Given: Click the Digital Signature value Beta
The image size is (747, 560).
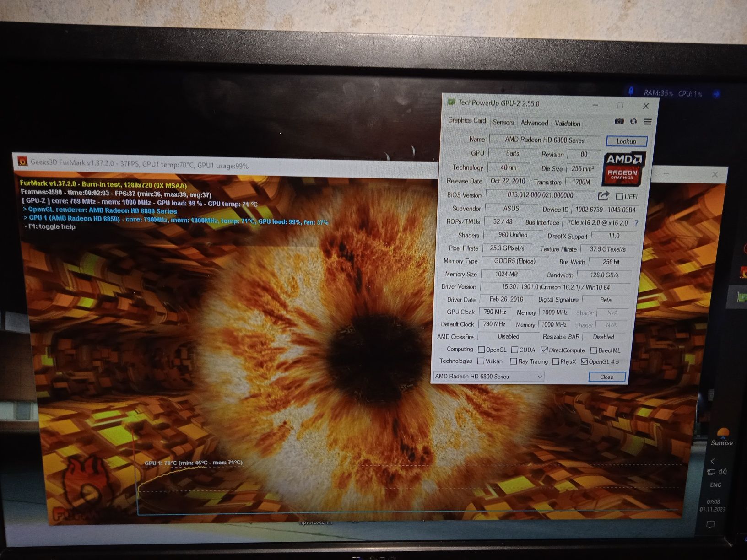Looking at the screenshot, I should tap(606, 300).
